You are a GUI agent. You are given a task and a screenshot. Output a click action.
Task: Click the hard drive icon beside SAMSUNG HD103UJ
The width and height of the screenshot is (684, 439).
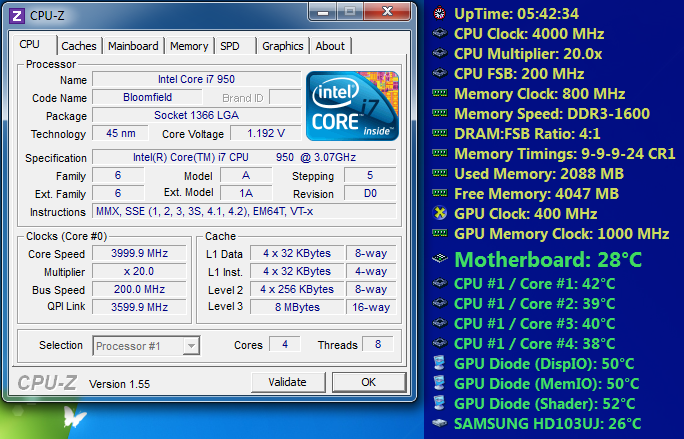440,423
